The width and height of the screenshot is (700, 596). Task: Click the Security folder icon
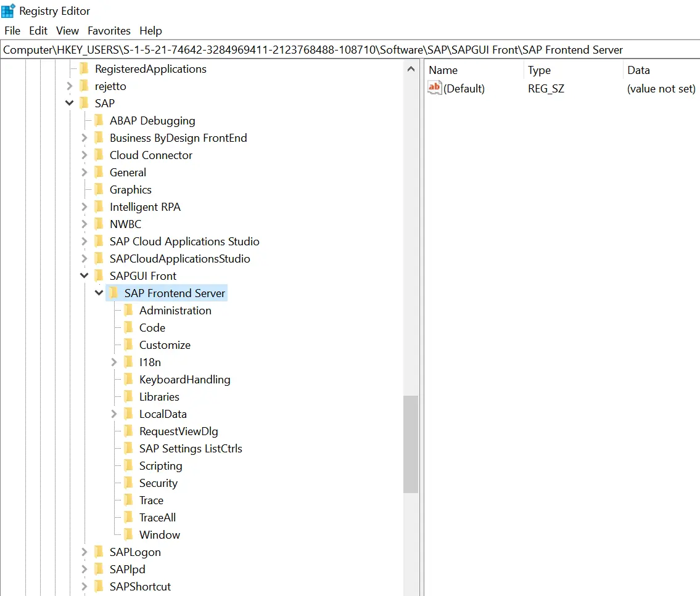pos(129,483)
